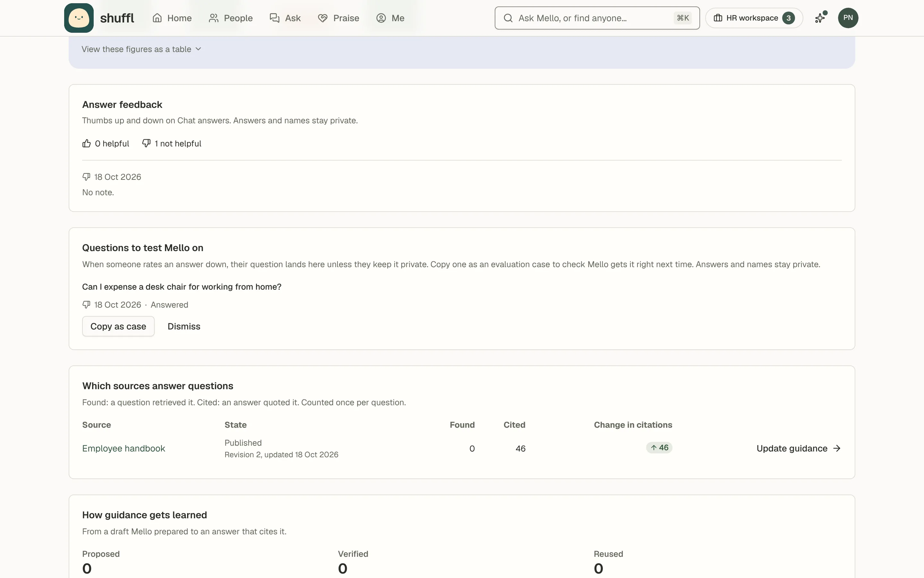Click the briefcase icon in HR workspace

pos(717,18)
